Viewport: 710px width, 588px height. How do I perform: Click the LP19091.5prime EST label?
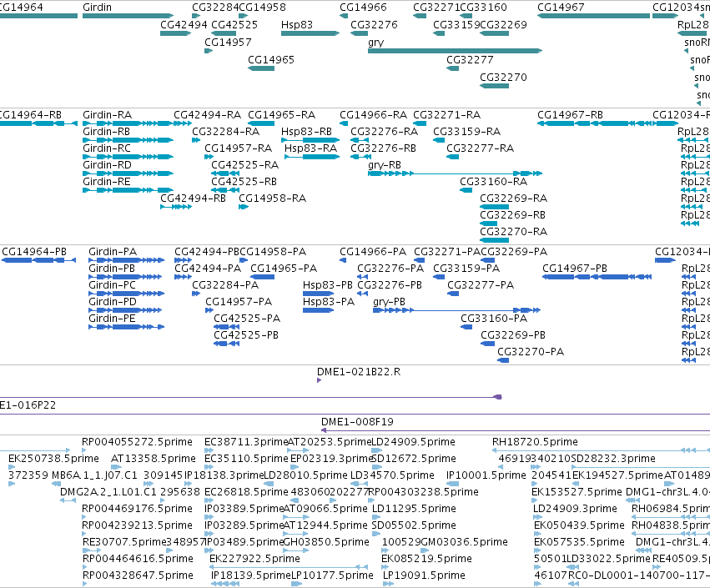425,575
